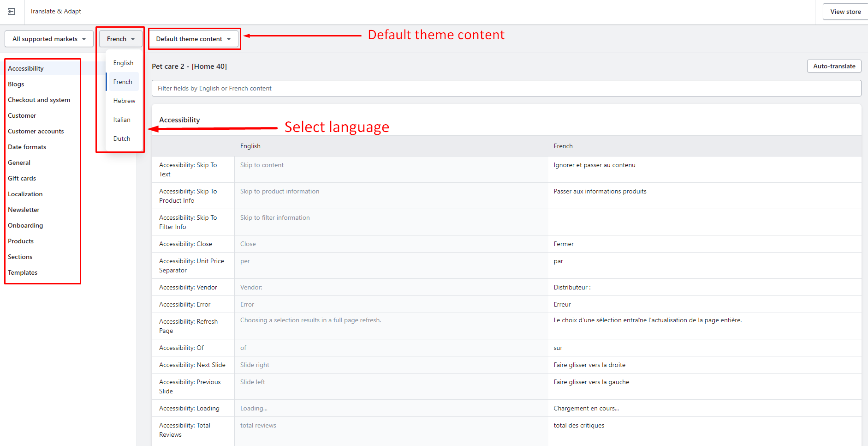Select English from the language list
The image size is (868, 446).
tap(123, 63)
